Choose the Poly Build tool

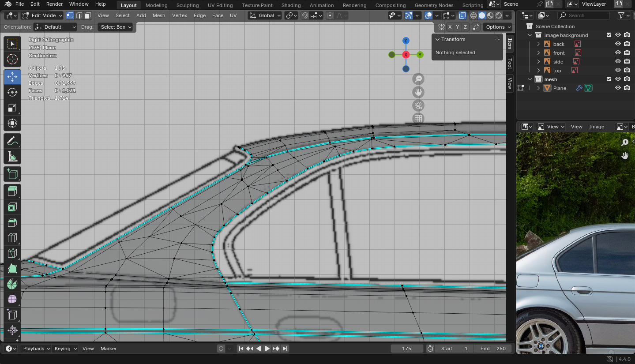point(12,269)
